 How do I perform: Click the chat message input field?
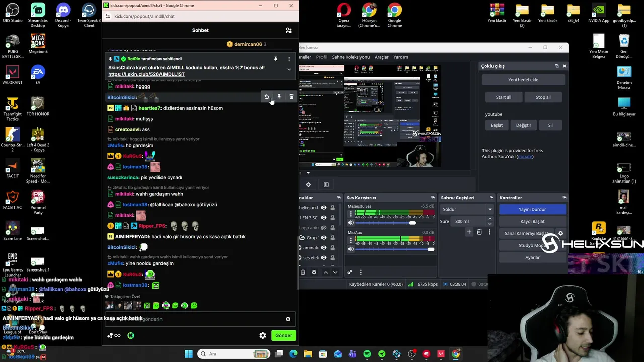coord(200,319)
